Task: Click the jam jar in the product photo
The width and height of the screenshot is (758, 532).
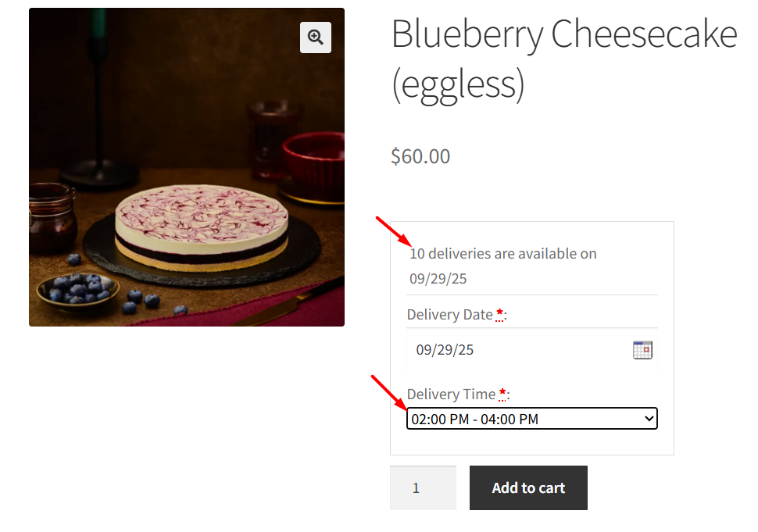Action: point(52,219)
